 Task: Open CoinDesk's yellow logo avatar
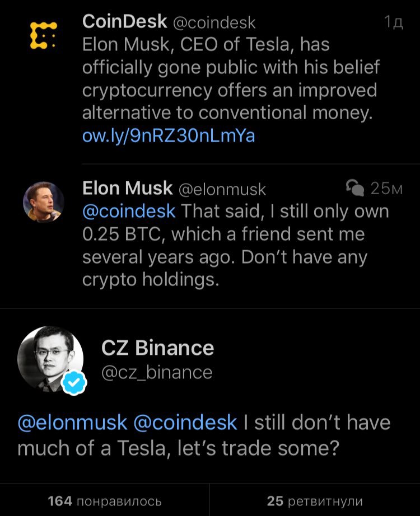[x=44, y=36]
